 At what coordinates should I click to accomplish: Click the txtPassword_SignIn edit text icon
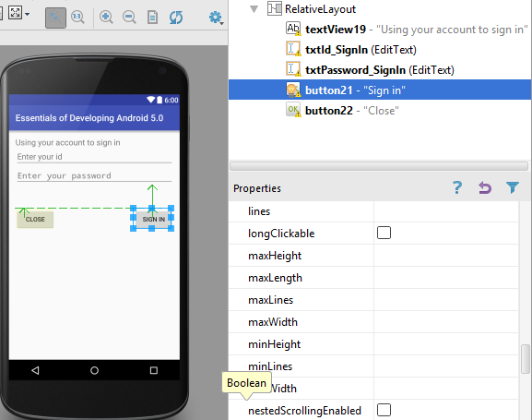tap(293, 69)
